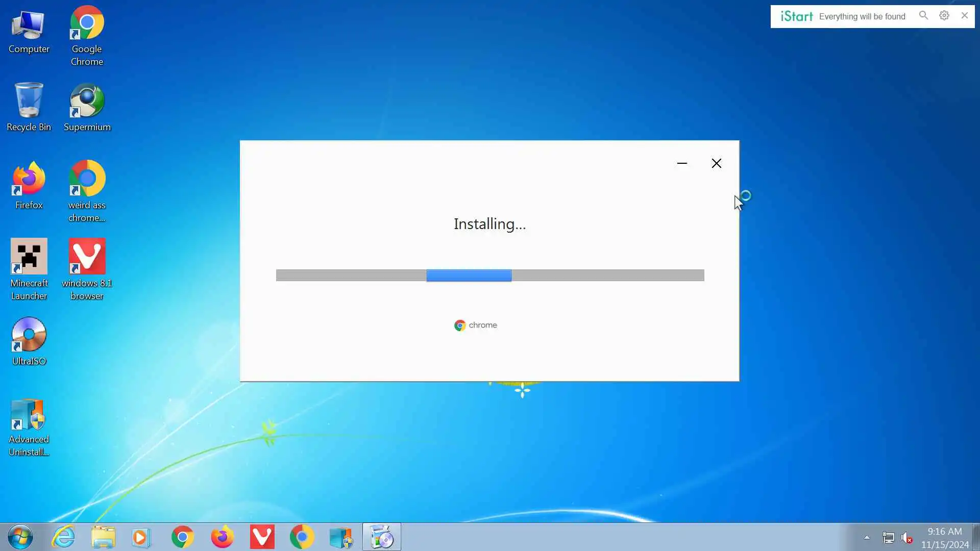The image size is (980, 551).
Task: Open the Computer desktop icon
Action: pyautogui.click(x=29, y=32)
